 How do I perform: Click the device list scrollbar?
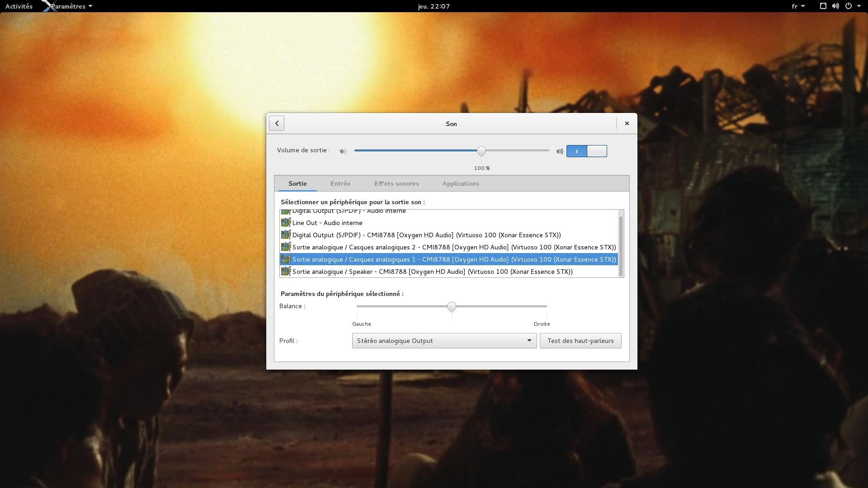click(621, 245)
